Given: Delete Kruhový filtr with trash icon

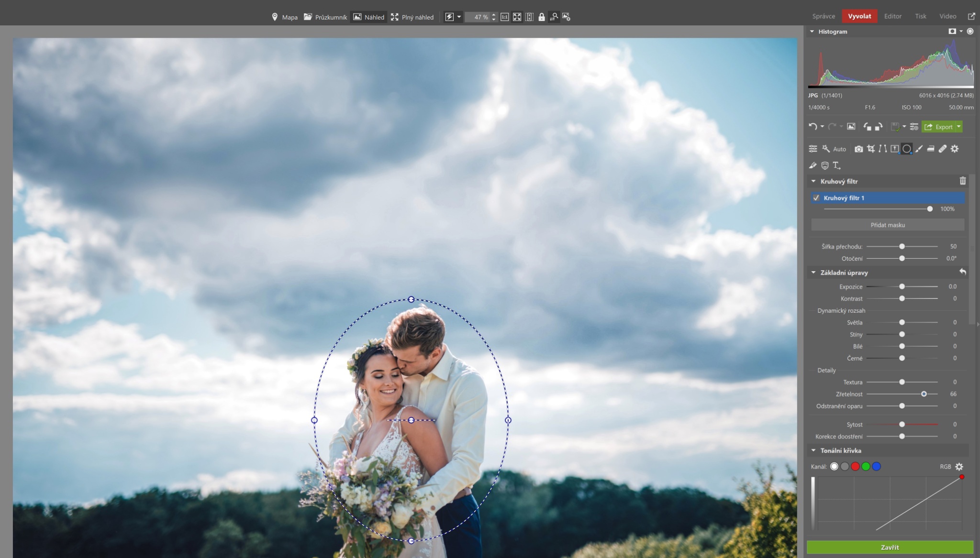Looking at the screenshot, I should click(x=963, y=181).
